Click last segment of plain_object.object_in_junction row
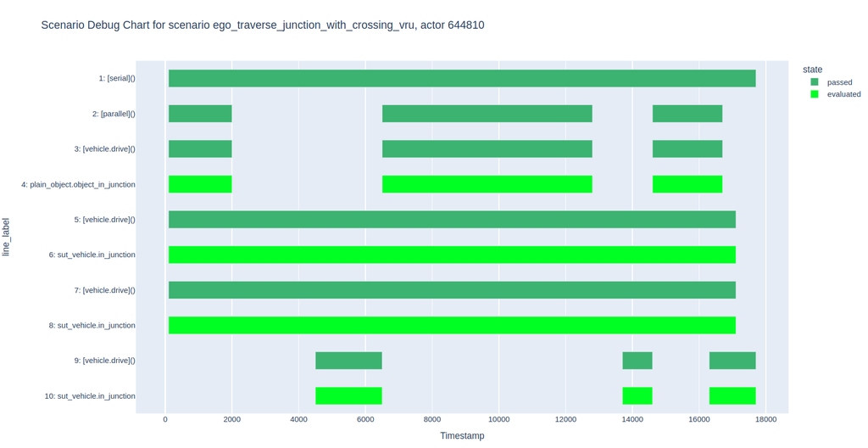This screenshot has width=868, height=448. (x=687, y=184)
